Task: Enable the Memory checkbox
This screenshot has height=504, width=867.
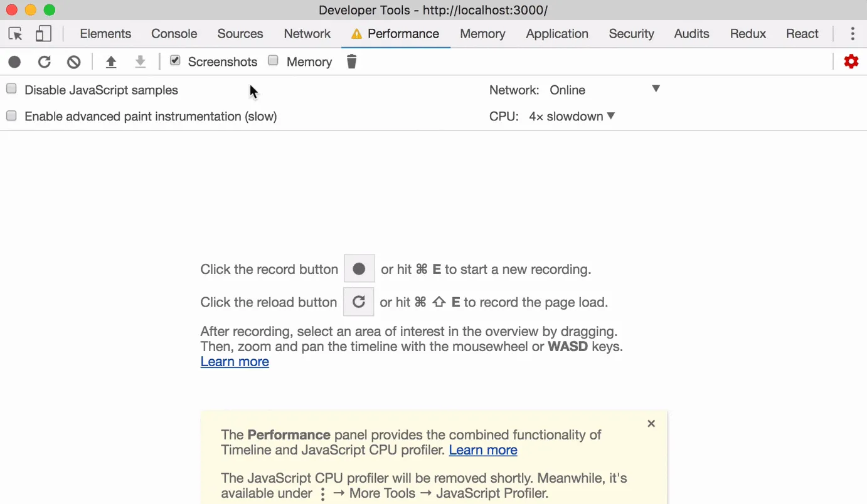Action: point(274,61)
